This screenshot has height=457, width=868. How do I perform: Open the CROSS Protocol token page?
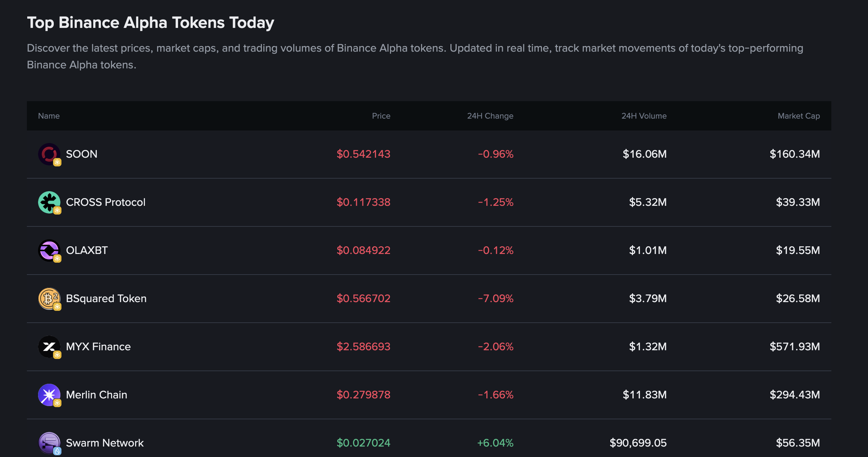[106, 202]
